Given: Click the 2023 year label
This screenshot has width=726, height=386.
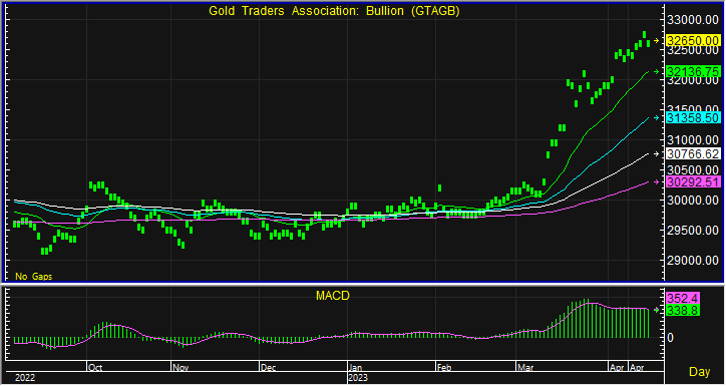Looking at the screenshot, I should click(x=358, y=378).
